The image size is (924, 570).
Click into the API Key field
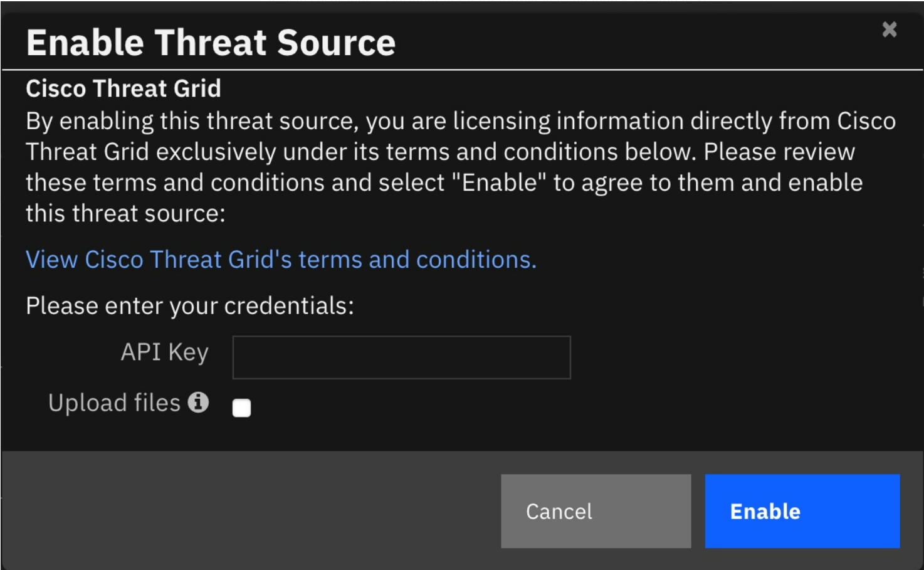tap(401, 357)
